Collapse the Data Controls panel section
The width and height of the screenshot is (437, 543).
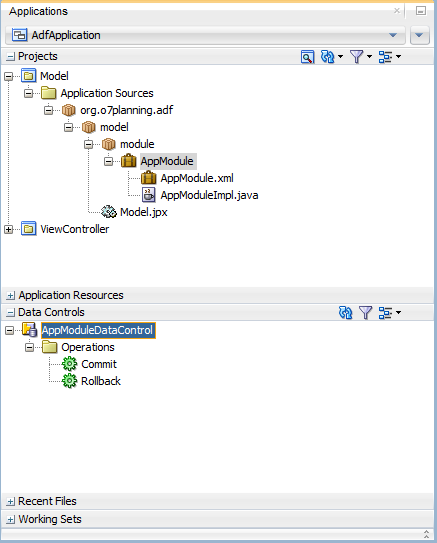[x=11, y=313]
